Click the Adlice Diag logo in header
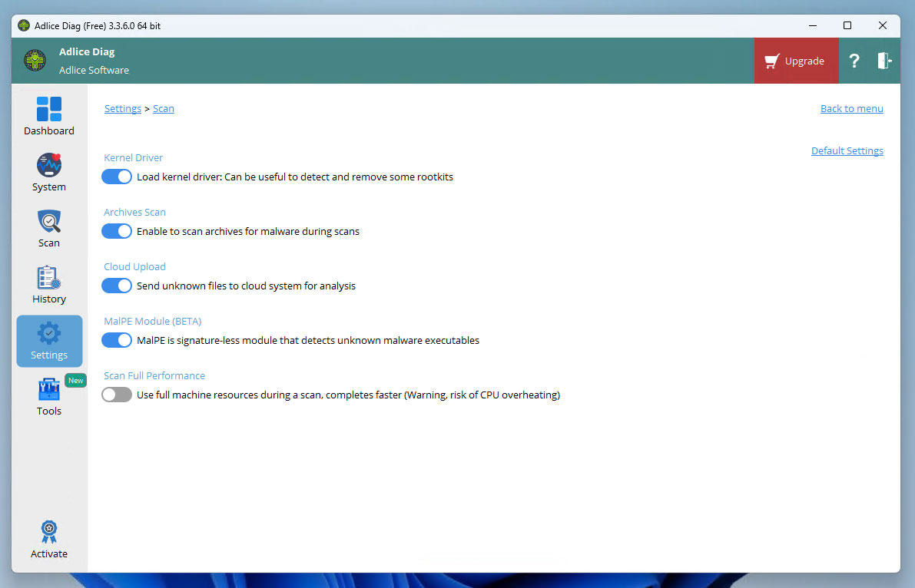915x588 pixels. (35, 61)
